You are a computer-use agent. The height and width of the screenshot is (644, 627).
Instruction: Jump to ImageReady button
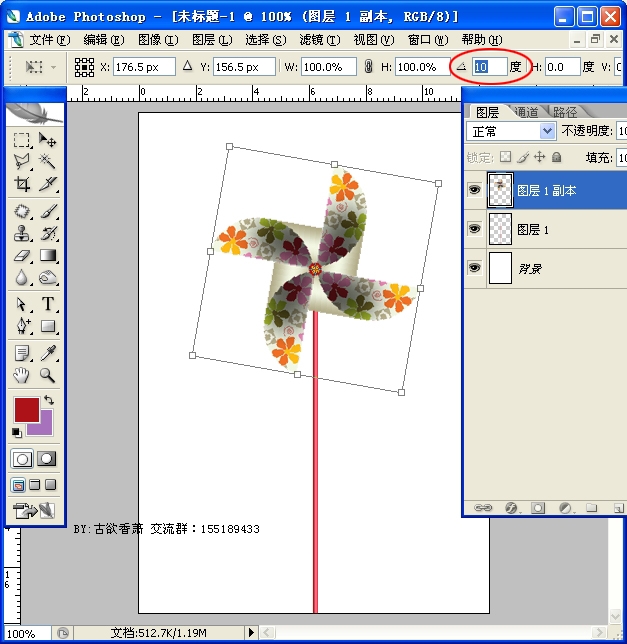[x=34, y=511]
